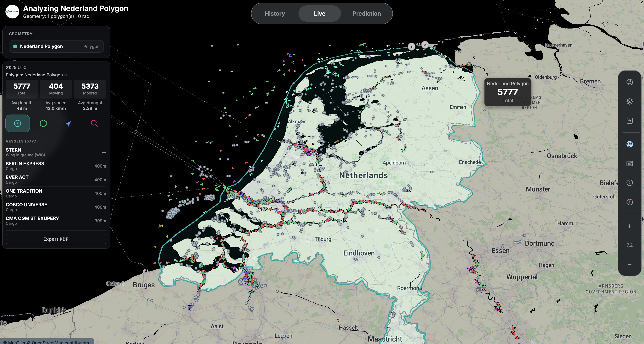This screenshot has height=344, width=644.
Task: Click the arrow-in-box sidebar icon
Action: (x=630, y=121)
